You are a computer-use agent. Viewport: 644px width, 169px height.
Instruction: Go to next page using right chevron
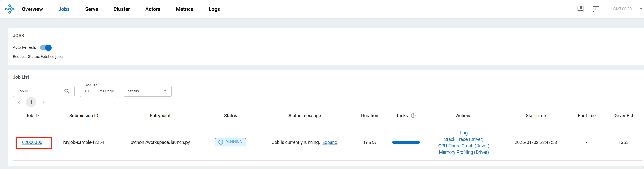tap(43, 102)
